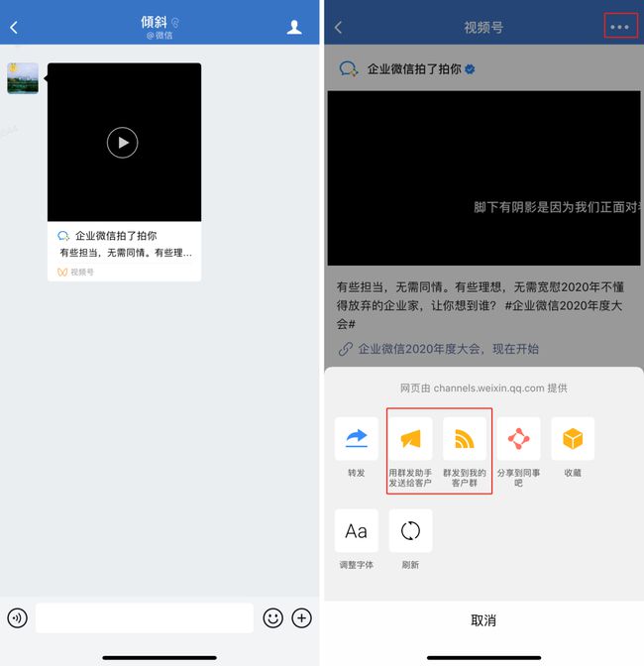This screenshot has width=644, height=666.
Task: Focus the chat message input field
Action: point(145,618)
